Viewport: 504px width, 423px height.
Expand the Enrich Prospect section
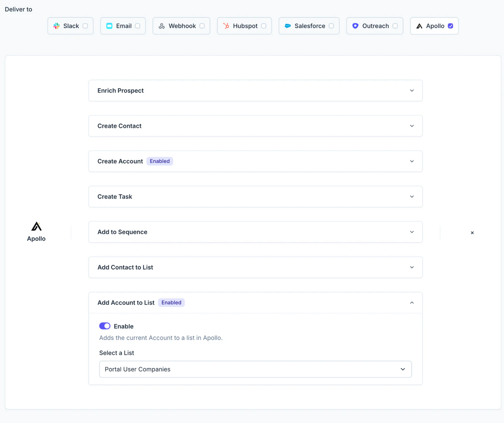coord(412,91)
